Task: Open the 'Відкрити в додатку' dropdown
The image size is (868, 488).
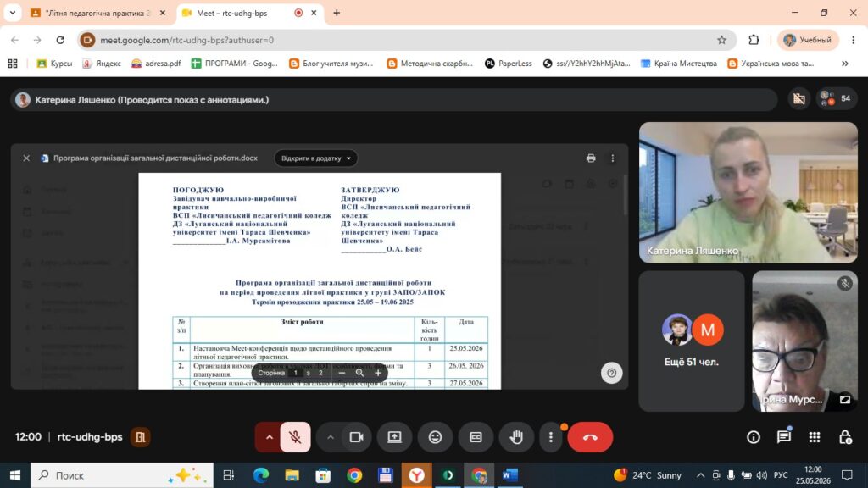Action: (x=315, y=158)
